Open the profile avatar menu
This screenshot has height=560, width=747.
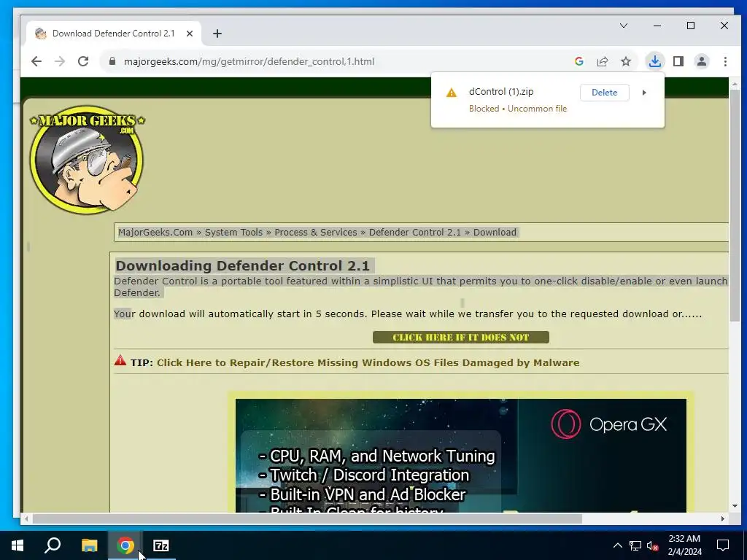click(701, 61)
